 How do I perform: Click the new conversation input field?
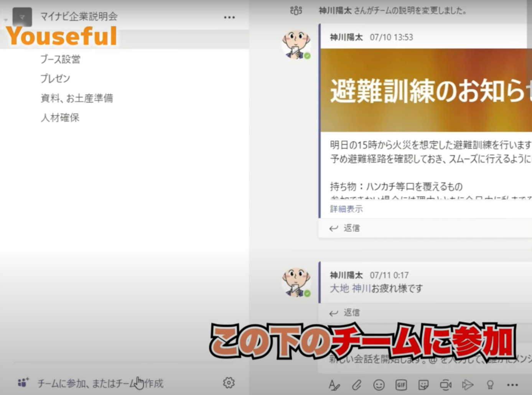coord(425,359)
